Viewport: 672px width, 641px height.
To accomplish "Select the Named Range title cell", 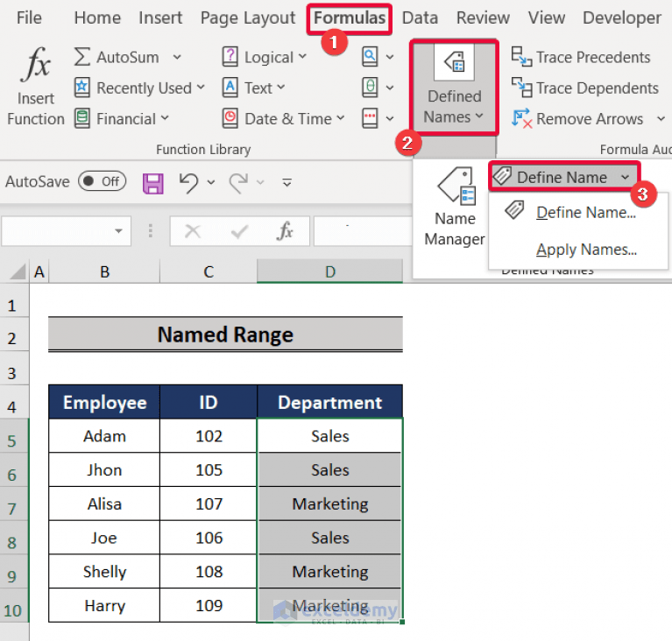I will [x=225, y=335].
